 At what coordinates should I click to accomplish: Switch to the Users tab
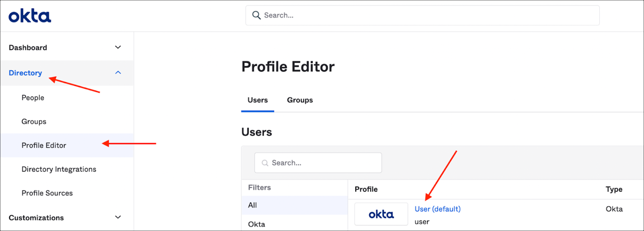tap(258, 100)
